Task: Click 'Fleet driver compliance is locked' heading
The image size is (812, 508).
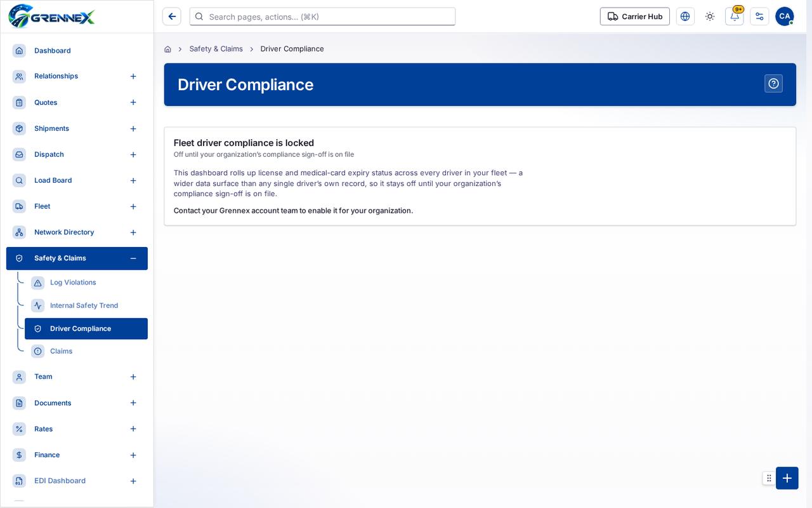Action: click(244, 143)
